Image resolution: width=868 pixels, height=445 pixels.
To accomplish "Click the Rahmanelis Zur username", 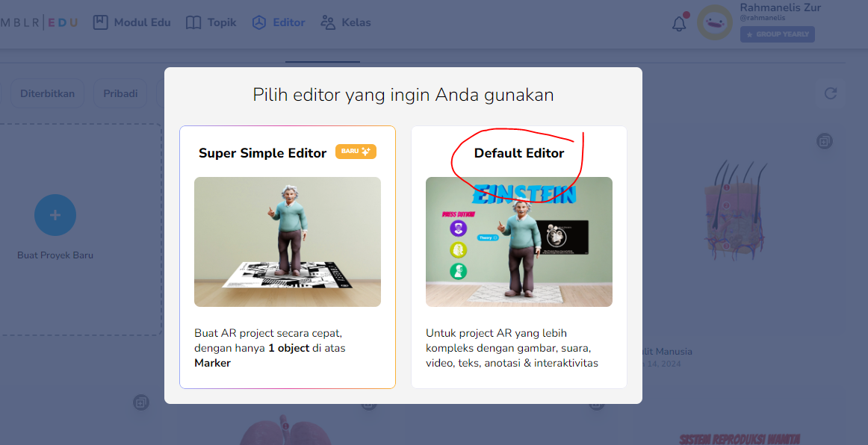I will click(781, 7).
